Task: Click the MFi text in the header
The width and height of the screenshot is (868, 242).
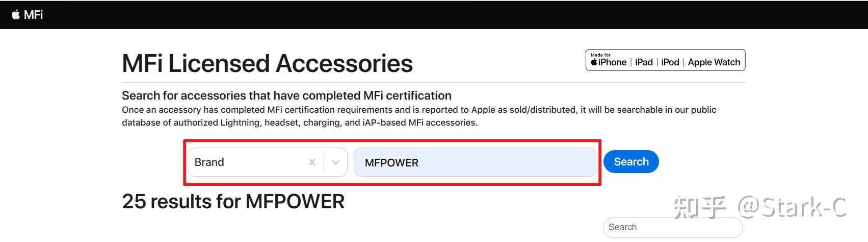Action: coord(34,15)
